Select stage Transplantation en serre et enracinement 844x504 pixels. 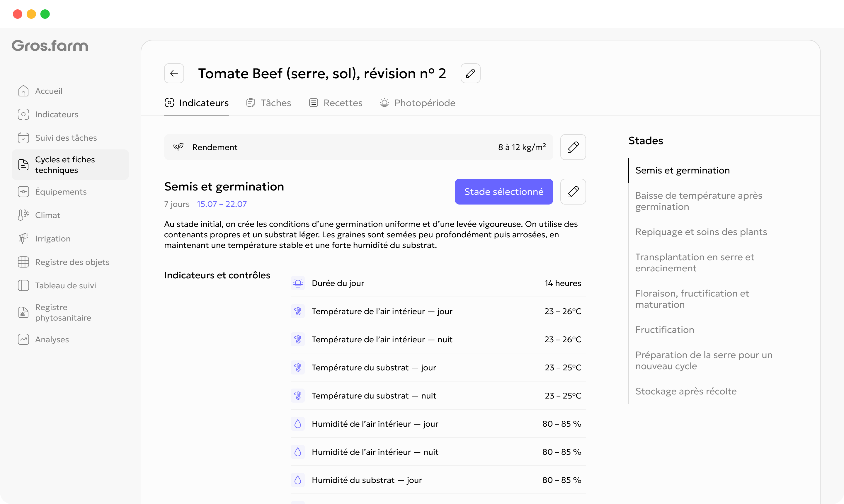(695, 263)
